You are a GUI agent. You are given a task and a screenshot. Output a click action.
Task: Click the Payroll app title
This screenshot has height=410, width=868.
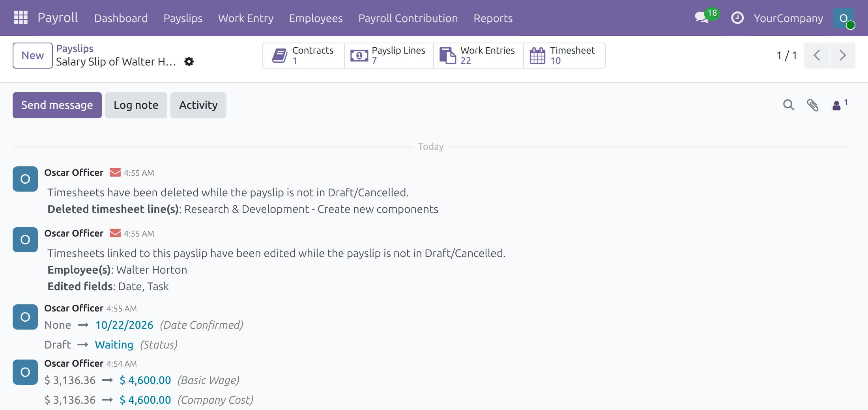[58, 18]
